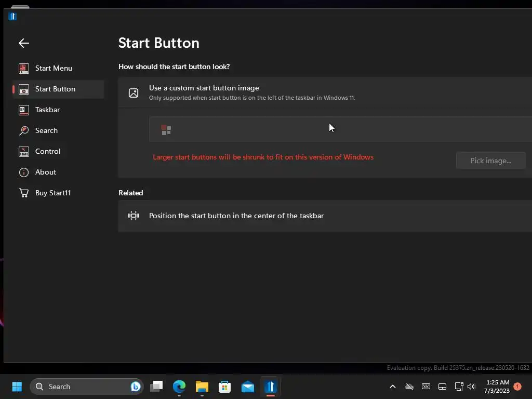Open the Start Menu settings section
The image size is (532, 399).
pyautogui.click(x=58, y=68)
